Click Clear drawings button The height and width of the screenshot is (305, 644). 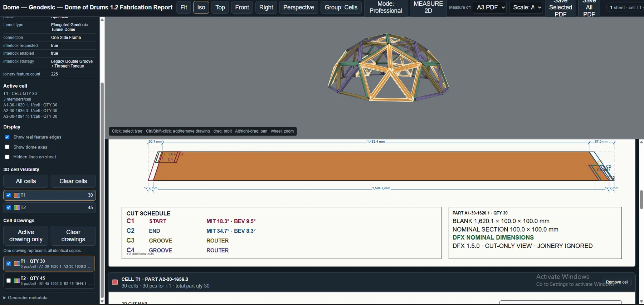click(x=73, y=236)
